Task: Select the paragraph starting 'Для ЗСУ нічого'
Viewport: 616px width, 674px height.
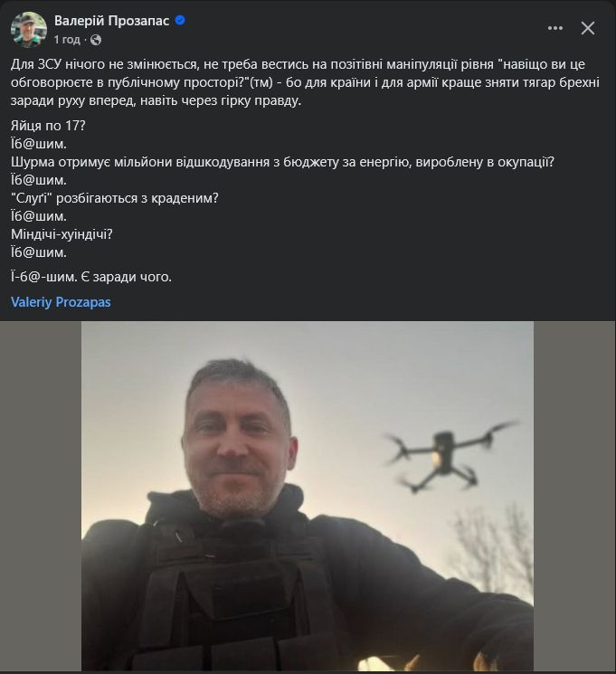Action: click(305, 82)
